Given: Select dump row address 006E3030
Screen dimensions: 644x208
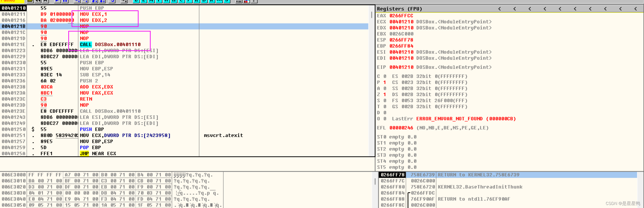Looking at the screenshot, I should (x=14, y=193).
